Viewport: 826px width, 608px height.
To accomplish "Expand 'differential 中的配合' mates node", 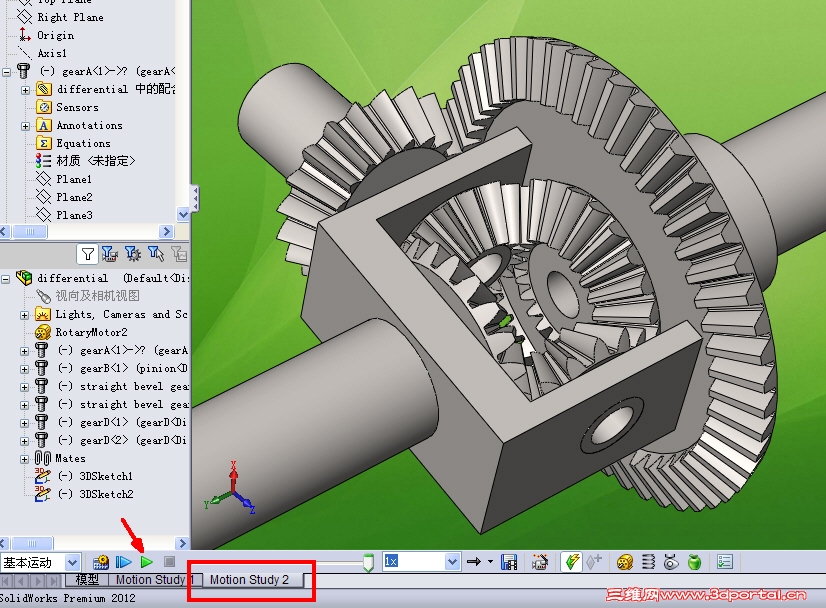I will click(x=25, y=90).
